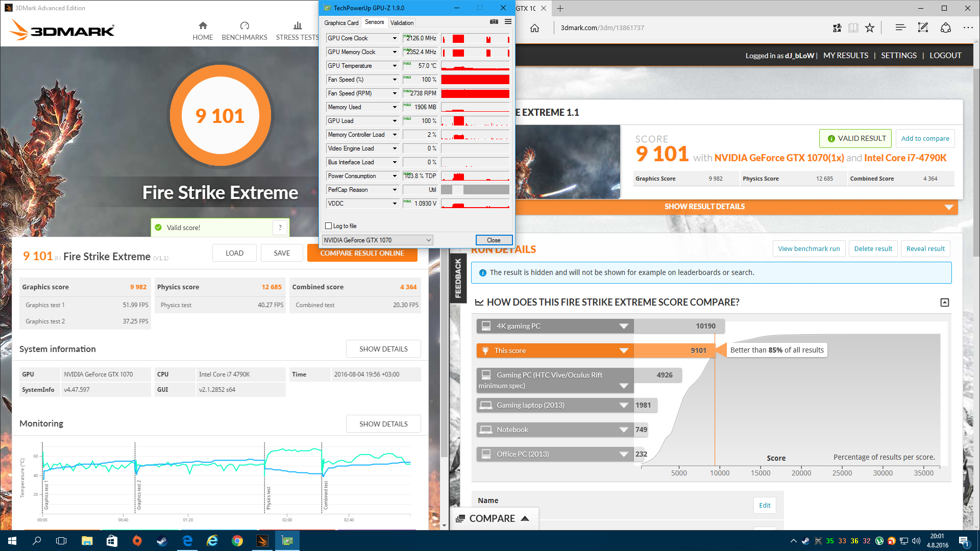The height and width of the screenshot is (551, 980).
Task: Switch to the Graphics Card tab in GPU-Z
Action: point(341,23)
